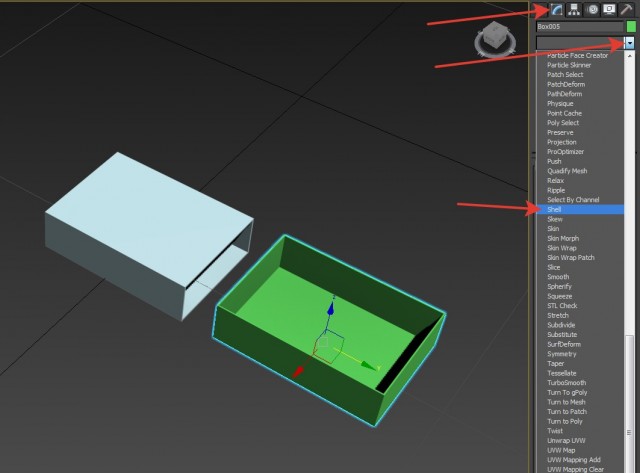Screen dimensions: 640x473
Task: Pick the Point Cache modifier
Action: pyautogui.click(x=564, y=113)
